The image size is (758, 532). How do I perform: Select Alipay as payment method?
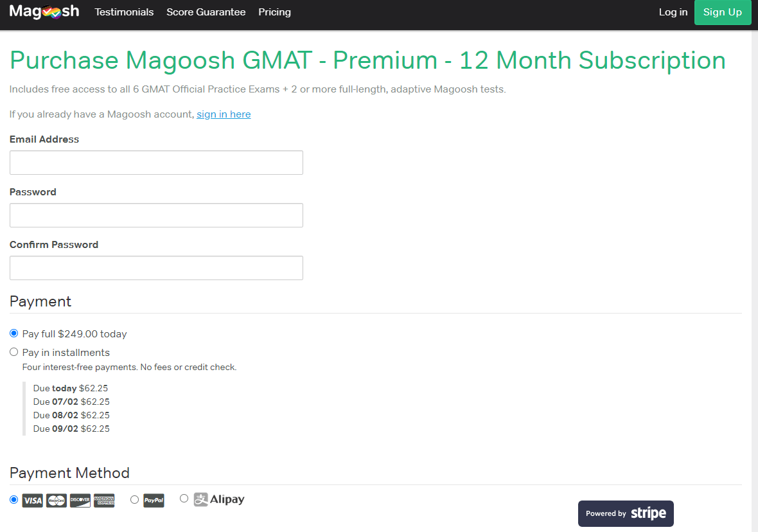[184, 498]
